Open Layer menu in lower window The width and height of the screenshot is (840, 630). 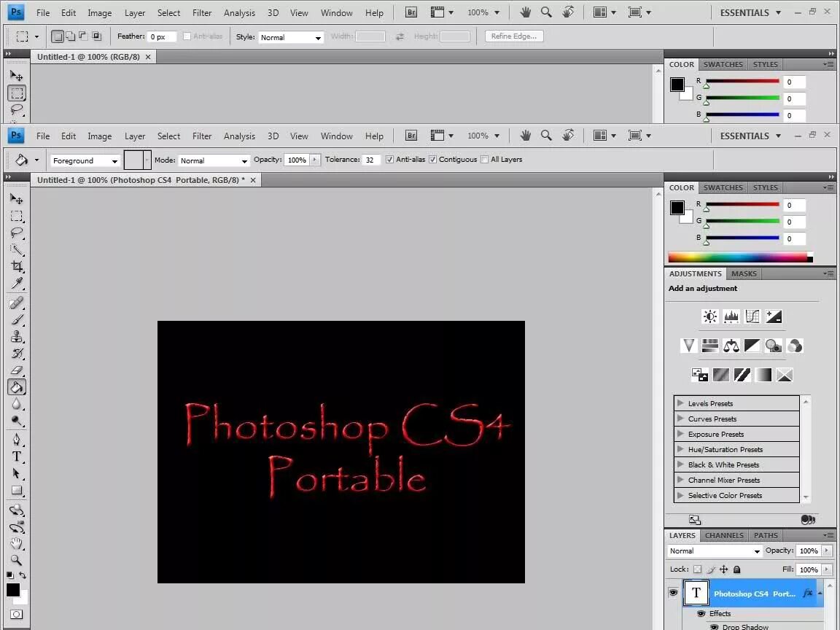pyautogui.click(x=134, y=136)
